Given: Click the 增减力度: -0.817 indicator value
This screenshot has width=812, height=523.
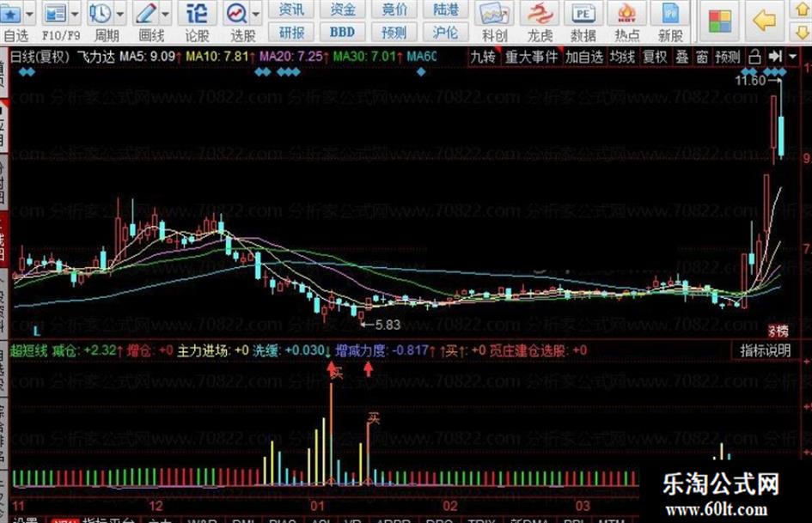Looking at the screenshot, I should click(382, 350).
